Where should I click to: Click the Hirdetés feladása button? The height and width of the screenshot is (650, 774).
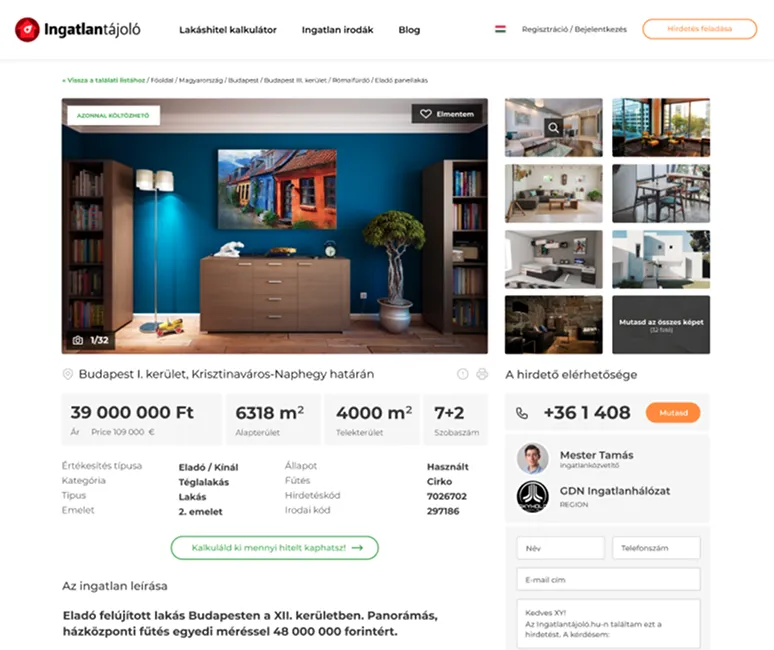pyautogui.click(x=699, y=29)
